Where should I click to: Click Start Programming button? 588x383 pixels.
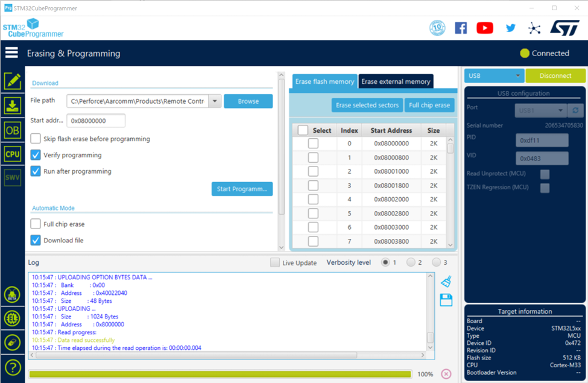point(242,189)
